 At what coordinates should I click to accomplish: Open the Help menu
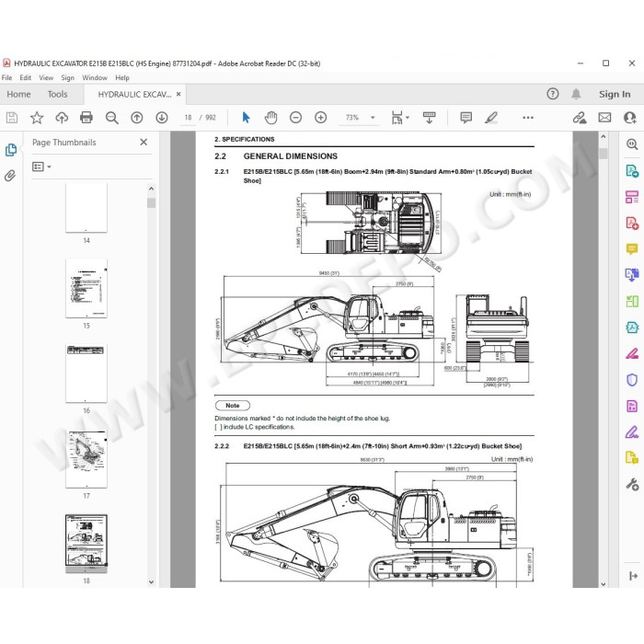coord(122,77)
